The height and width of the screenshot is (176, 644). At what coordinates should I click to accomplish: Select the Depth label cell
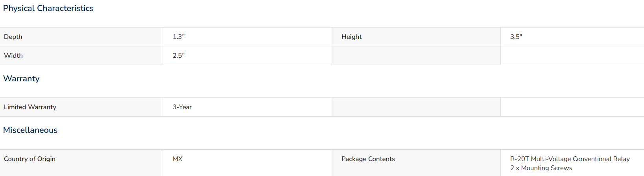81,37
